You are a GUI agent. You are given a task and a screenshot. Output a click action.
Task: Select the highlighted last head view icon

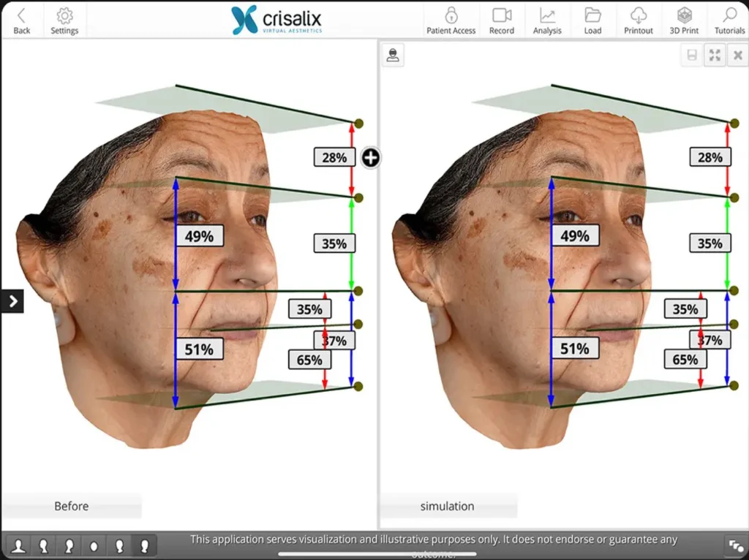pyautogui.click(x=145, y=545)
